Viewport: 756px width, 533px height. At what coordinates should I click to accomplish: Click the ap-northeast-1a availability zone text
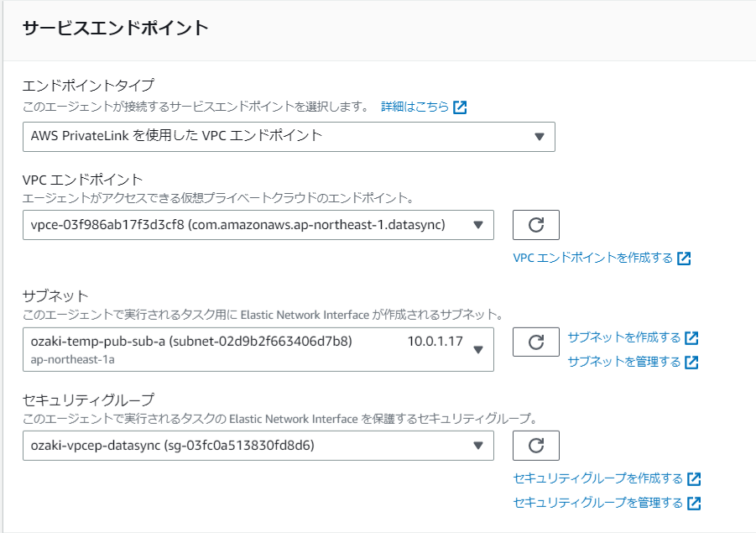(73, 360)
